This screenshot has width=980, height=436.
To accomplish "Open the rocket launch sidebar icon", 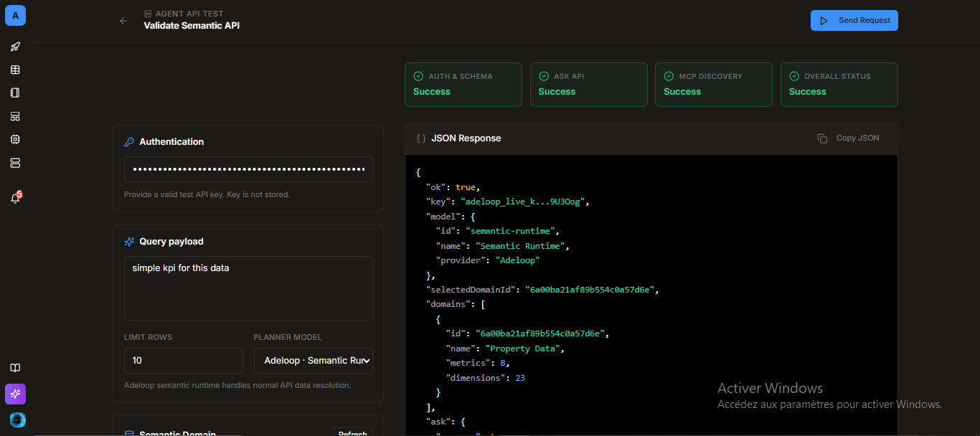I will (x=15, y=47).
